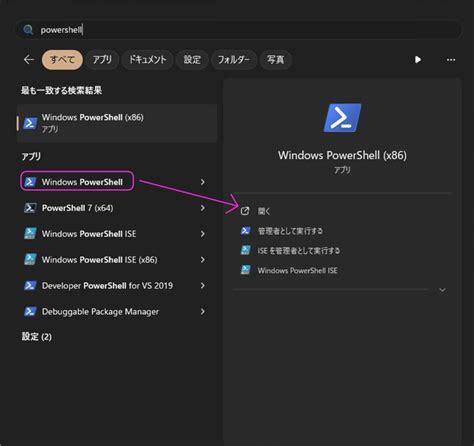Click 開く to open the app
The image size is (474, 446).
tap(264, 211)
